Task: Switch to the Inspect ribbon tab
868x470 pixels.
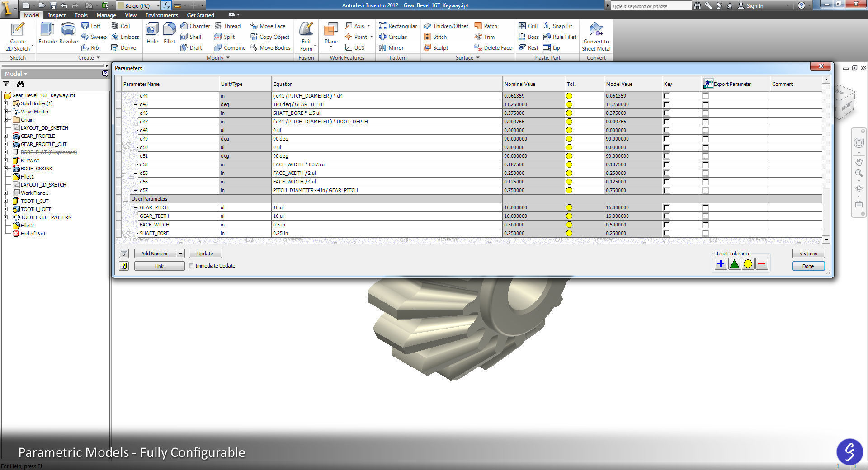Action: 57,15
